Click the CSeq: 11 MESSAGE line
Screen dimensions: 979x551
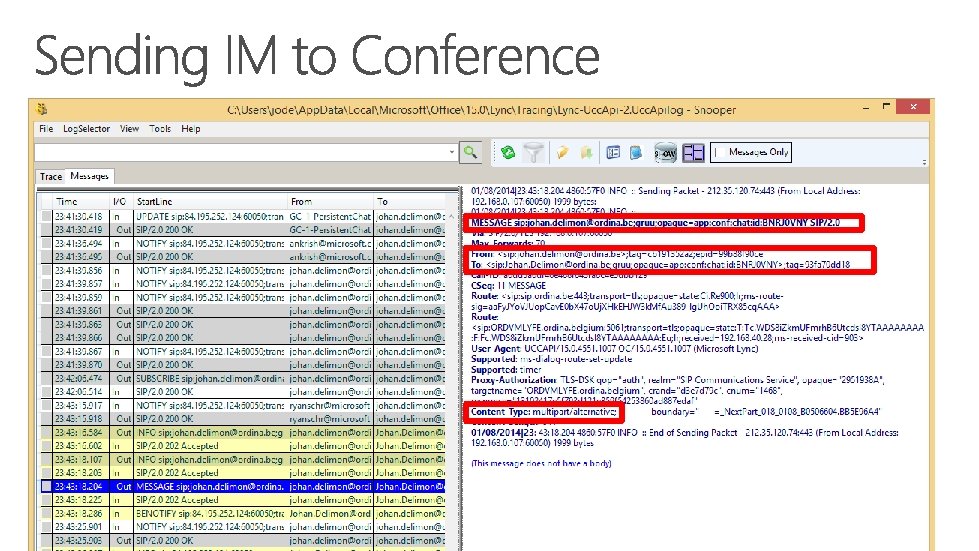click(508, 286)
